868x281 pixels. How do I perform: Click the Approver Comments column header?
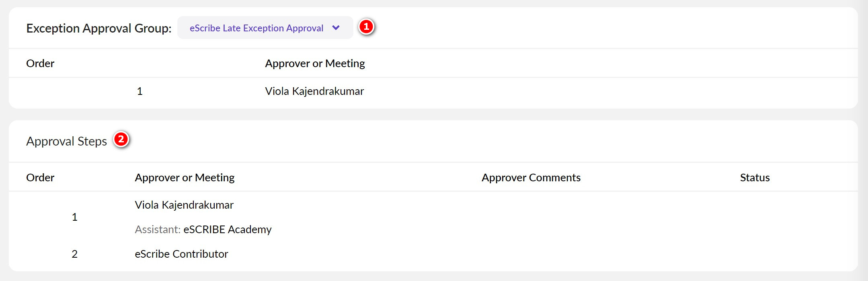[531, 178]
